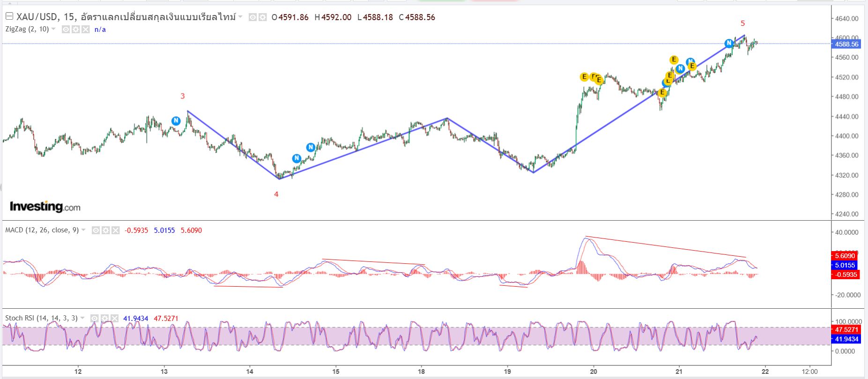Image resolution: width=868 pixels, height=379 pixels.
Task: Remove the MACD indicator with its X icon
Action: click(115, 230)
